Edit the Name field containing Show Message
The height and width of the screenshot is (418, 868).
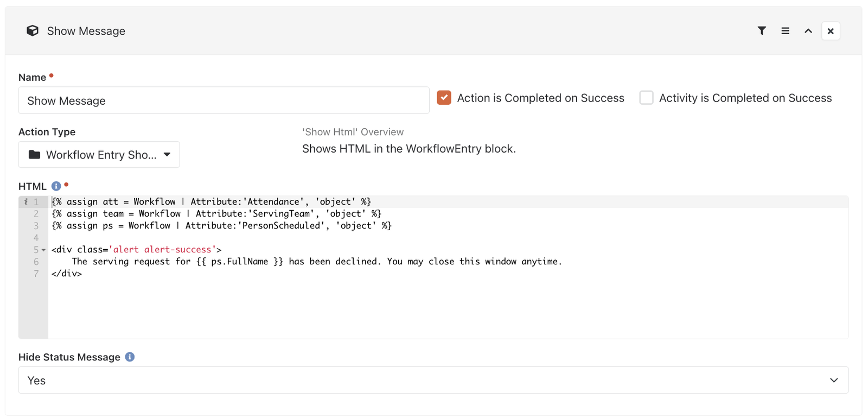[x=224, y=100]
